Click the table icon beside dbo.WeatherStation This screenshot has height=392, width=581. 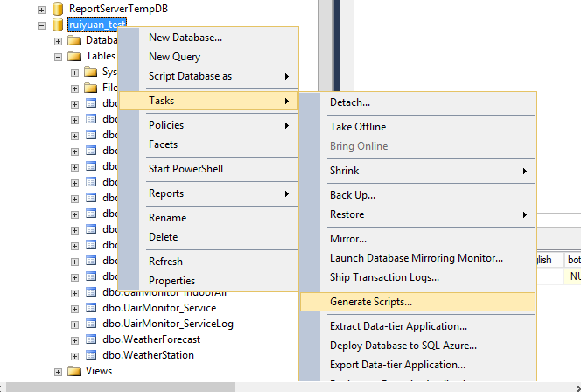(90, 355)
